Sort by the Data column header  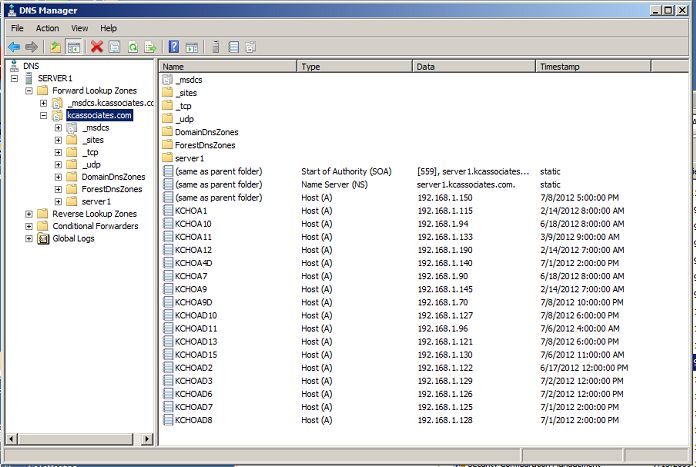coord(474,67)
